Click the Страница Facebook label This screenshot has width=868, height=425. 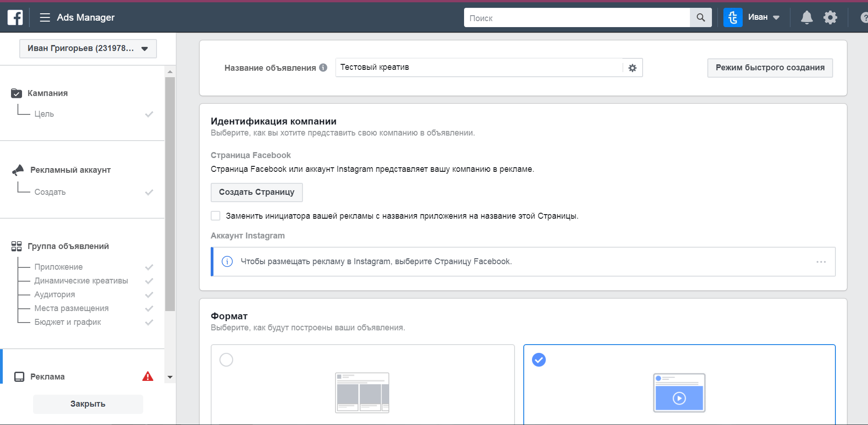(251, 155)
